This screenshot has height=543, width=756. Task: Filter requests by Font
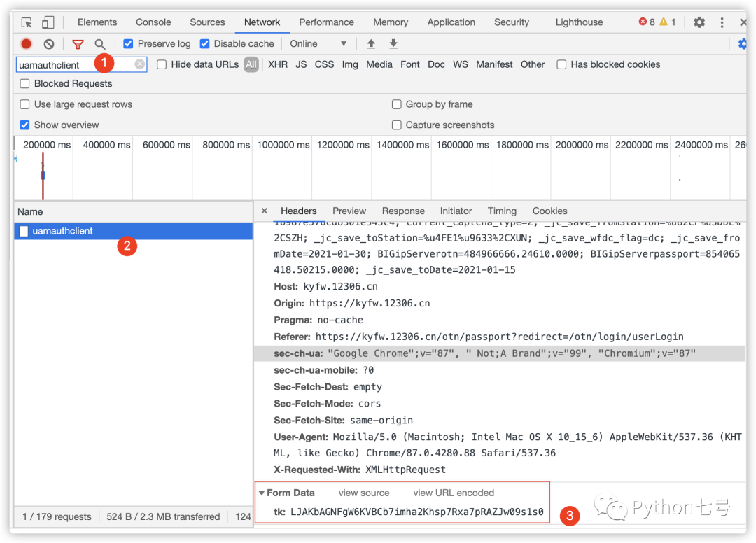[409, 64]
